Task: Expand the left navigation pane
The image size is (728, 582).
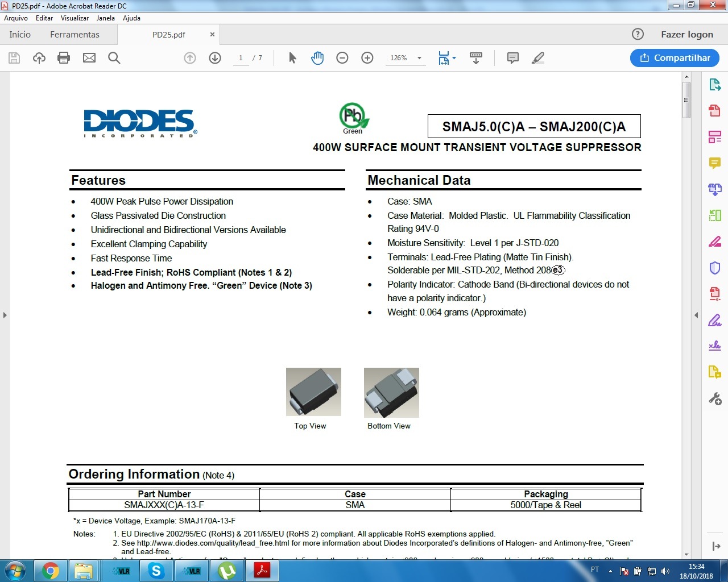Action: [x=5, y=315]
